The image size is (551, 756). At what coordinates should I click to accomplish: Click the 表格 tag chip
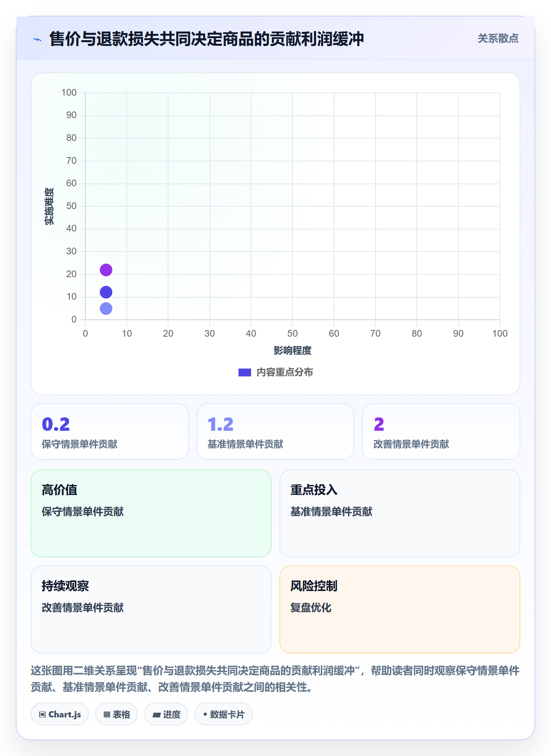pos(116,714)
